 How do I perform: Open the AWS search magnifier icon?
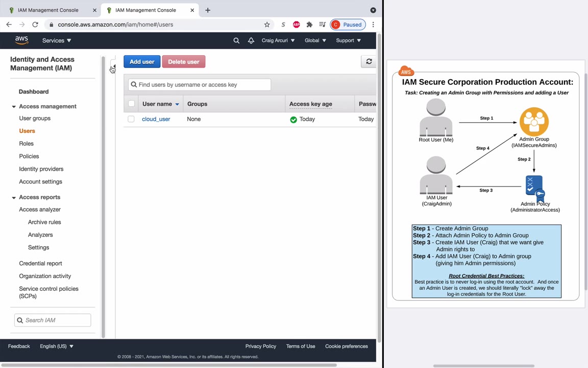click(x=236, y=40)
